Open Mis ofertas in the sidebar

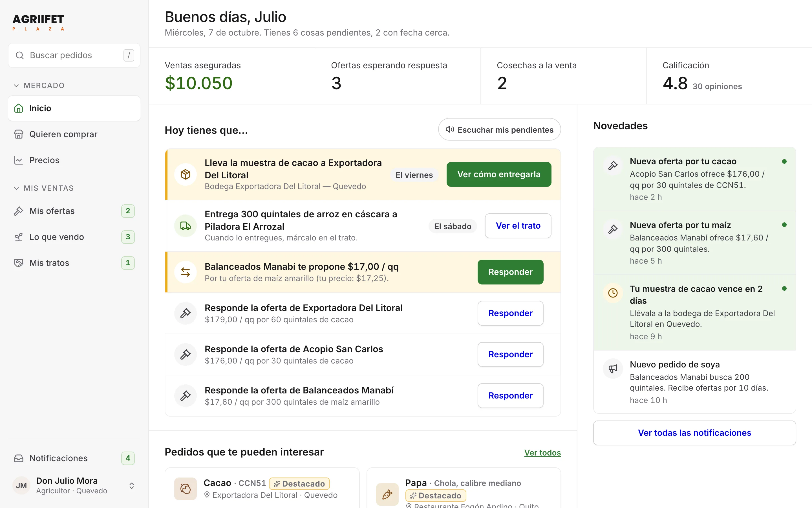74,211
